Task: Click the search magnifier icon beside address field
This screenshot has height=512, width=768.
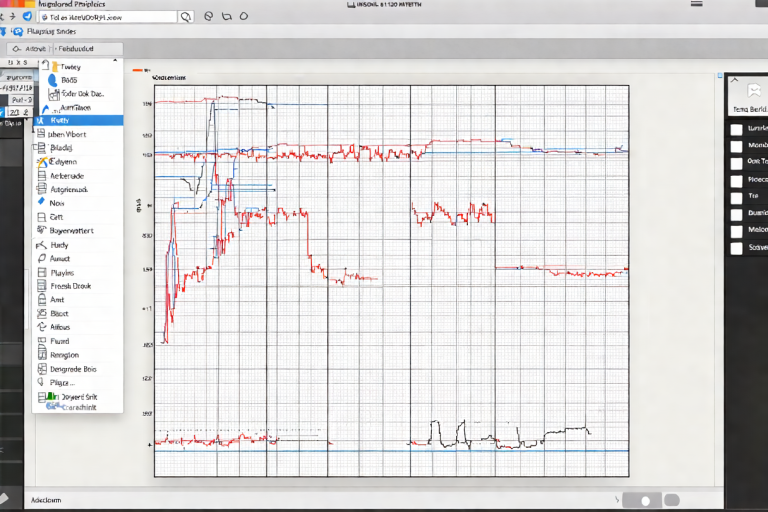Action: click(185, 17)
